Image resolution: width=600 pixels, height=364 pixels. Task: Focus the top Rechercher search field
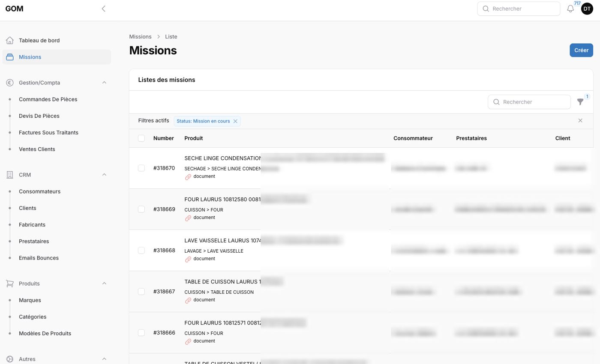pyautogui.click(x=519, y=9)
